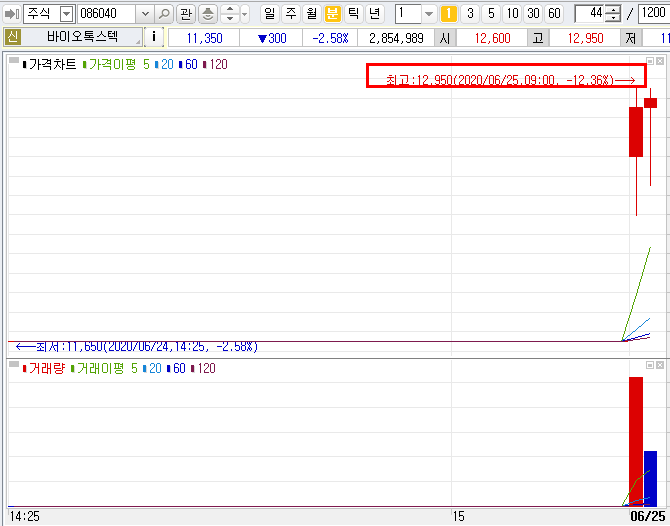Click the current price 11,350

pos(204,38)
